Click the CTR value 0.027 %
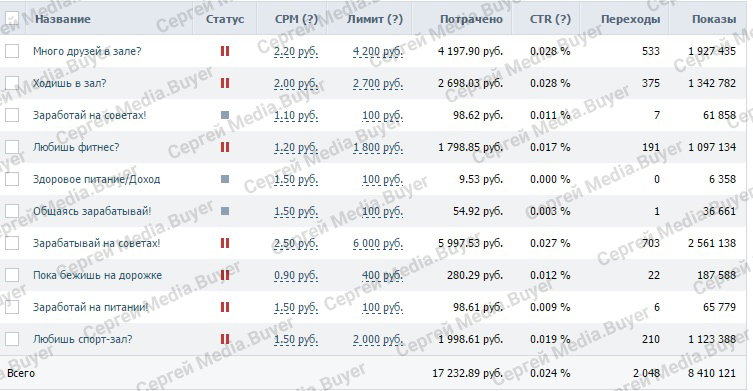Viewport: 753px width, 391px height. click(x=550, y=243)
